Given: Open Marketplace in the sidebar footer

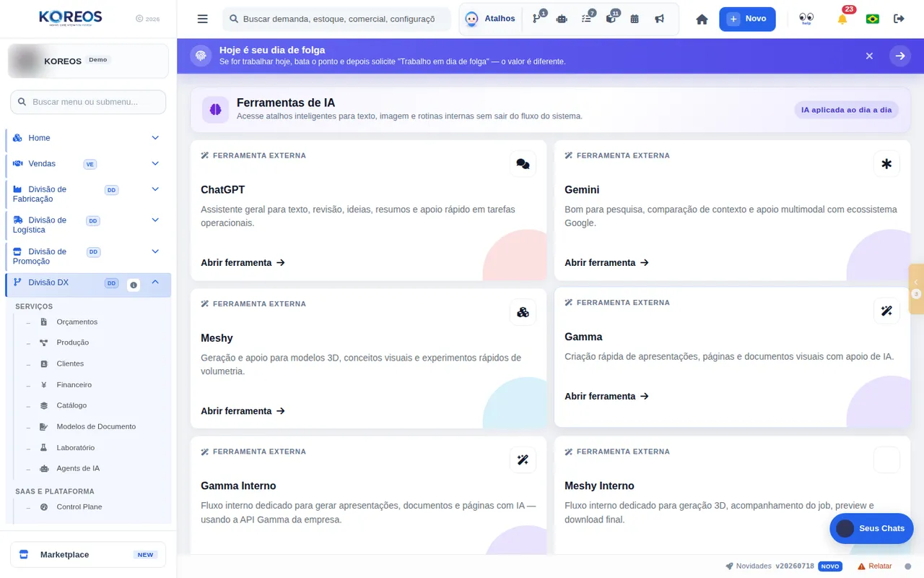Looking at the screenshot, I should point(88,555).
